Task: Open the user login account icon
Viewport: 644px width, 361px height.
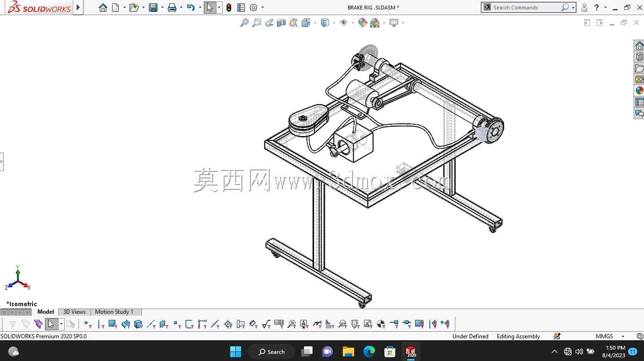Action: (584, 8)
